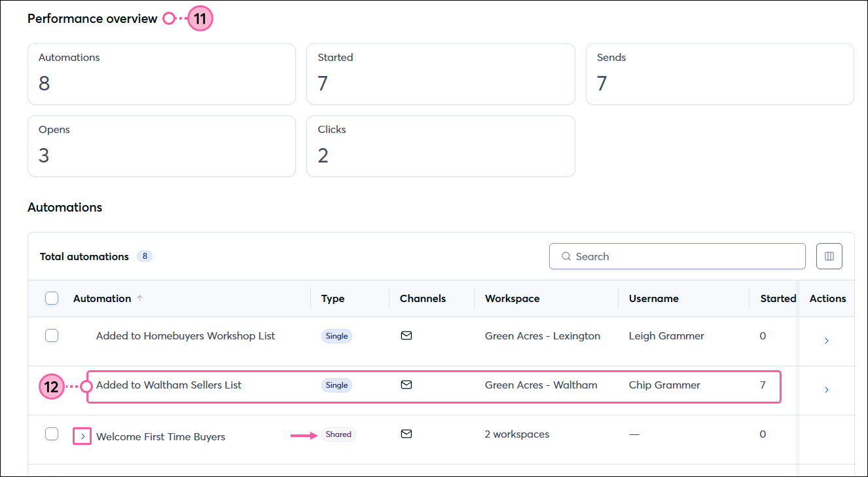Expand the Welcome First Time Buyers row
The image size is (868, 477).
pos(82,436)
